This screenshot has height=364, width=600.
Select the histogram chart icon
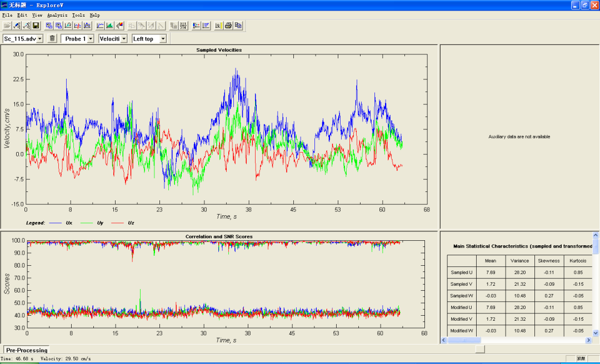109,25
